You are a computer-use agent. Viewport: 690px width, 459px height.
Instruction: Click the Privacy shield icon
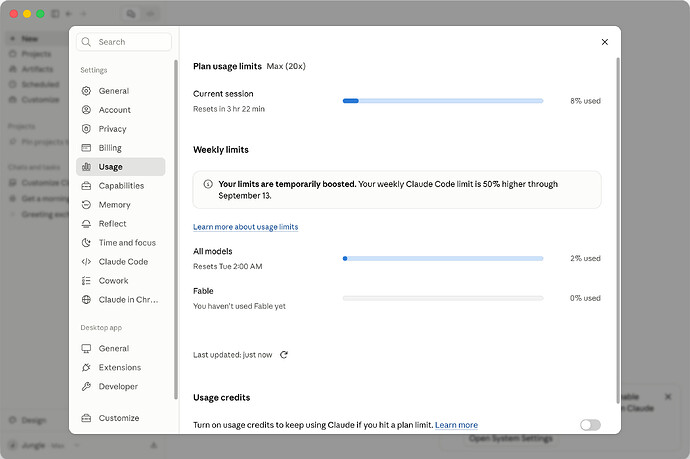point(86,129)
